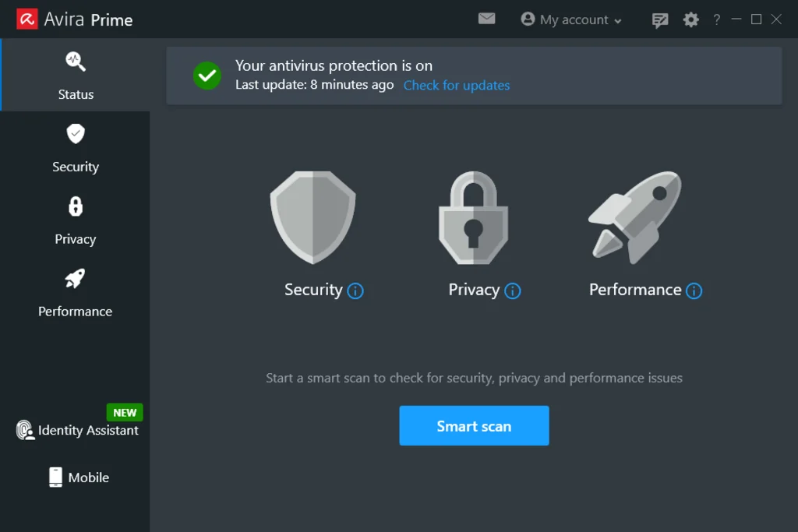Check for antivirus updates
Viewport: 798px width, 532px height.
[x=456, y=85]
